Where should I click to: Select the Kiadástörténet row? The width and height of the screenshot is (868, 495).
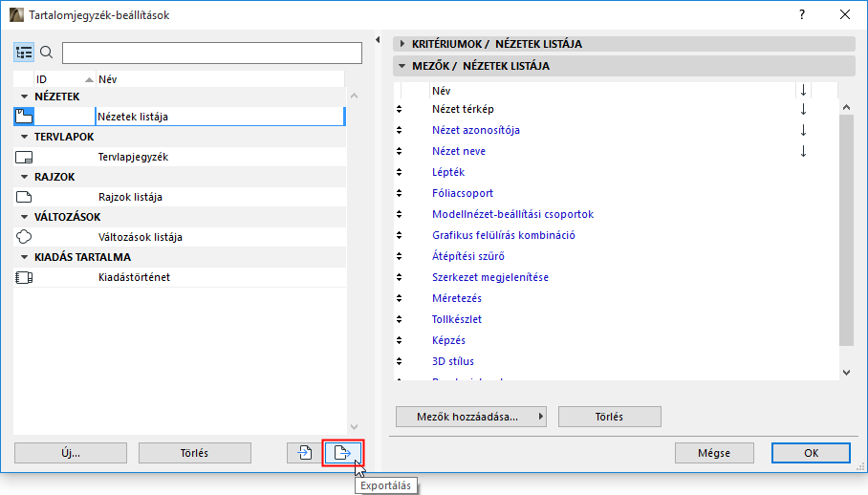point(180,277)
